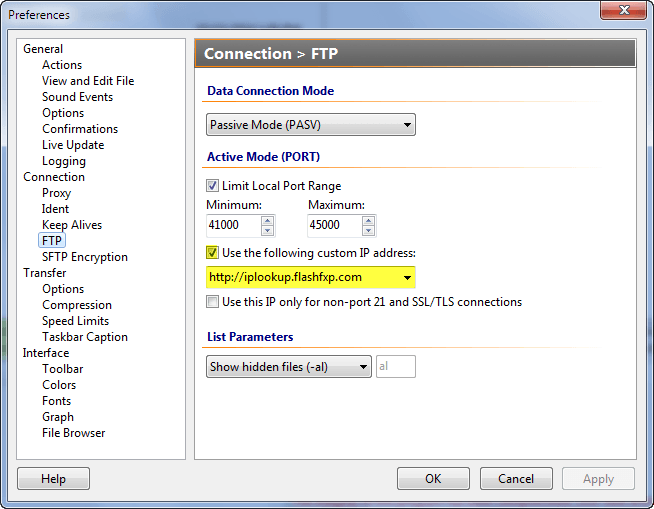Open Keep Alives settings
The height and width of the screenshot is (509, 654).
(71, 225)
